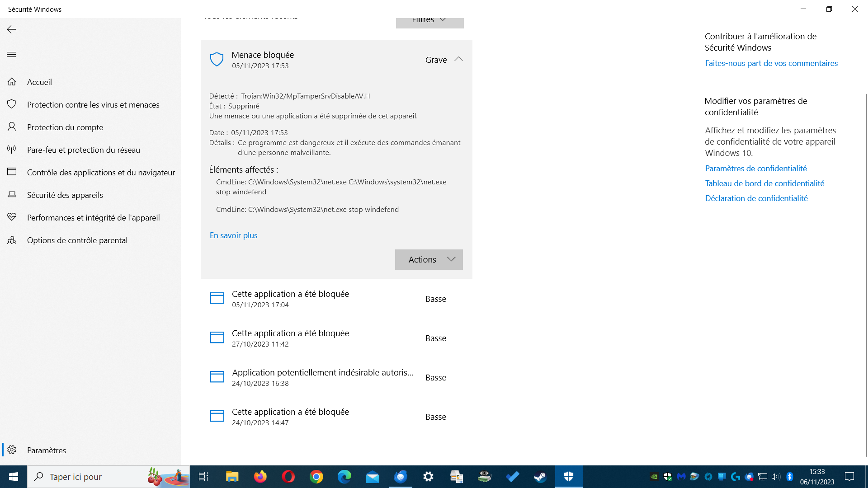Launch Firefox from the taskbar
This screenshot has width=868, height=488.
point(260,477)
